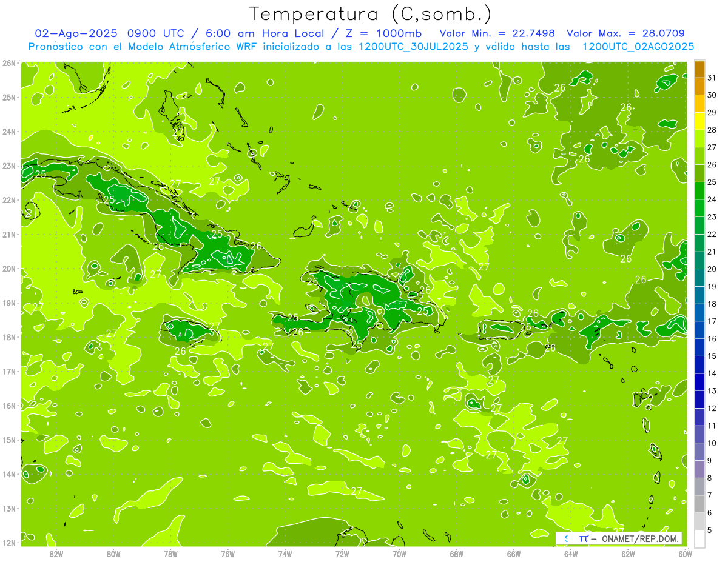Click the '62W' longitude label
Screen dimensions: 728x562
[628, 553]
